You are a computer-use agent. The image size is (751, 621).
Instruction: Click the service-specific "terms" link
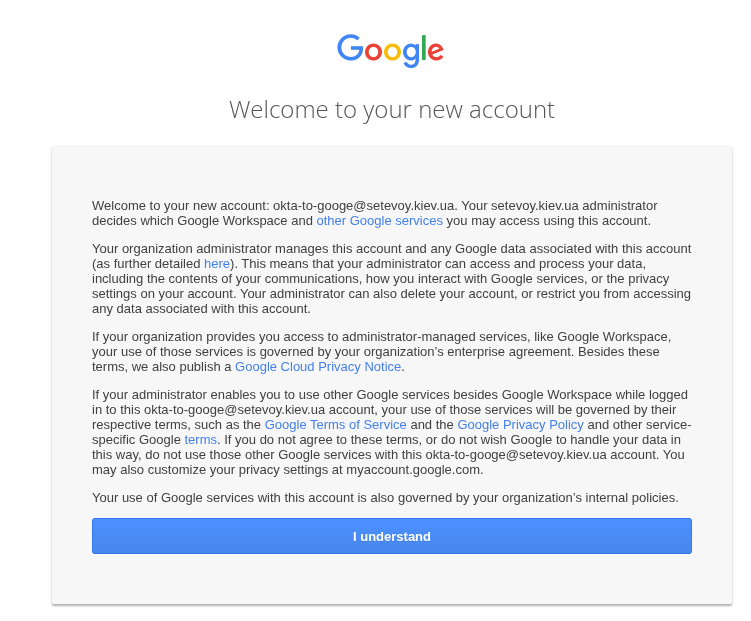click(200, 440)
